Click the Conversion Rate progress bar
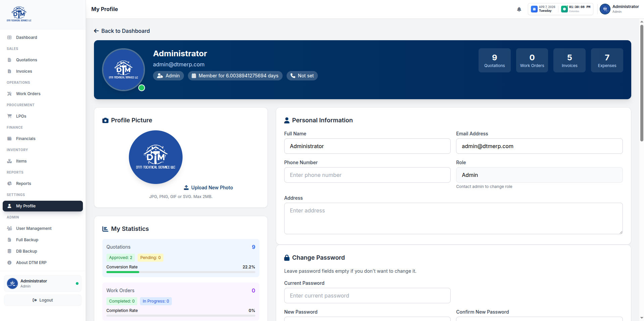This screenshot has height=321, width=644. coord(181,272)
